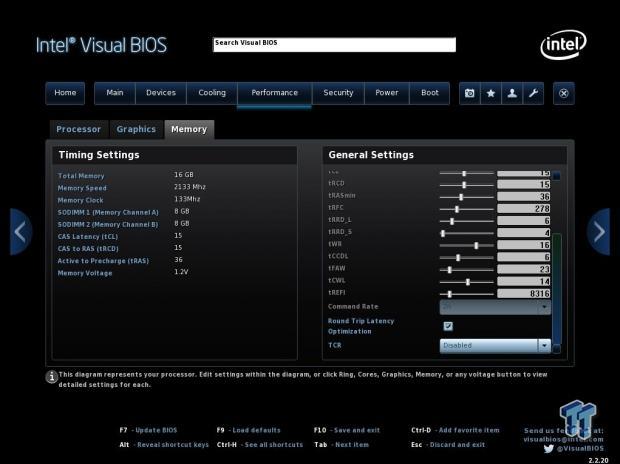The height and width of the screenshot is (464, 620).
Task: Click the tREFI value field showing 8316
Action: click(x=524, y=294)
